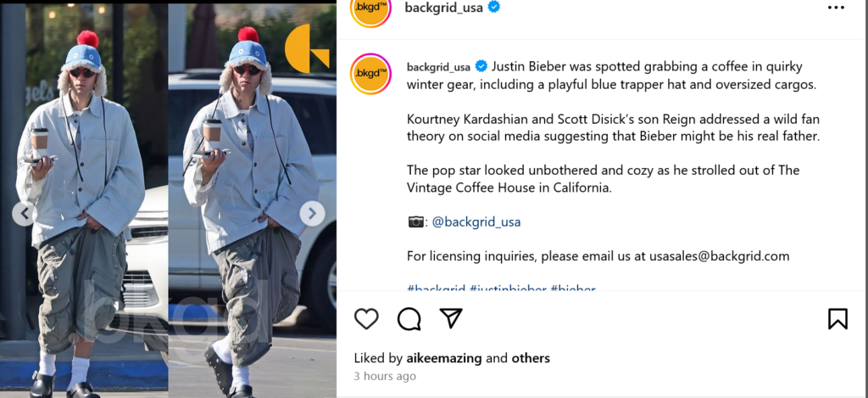The width and height of the screenshot is (868, 398).
Task: View aikeemazing's profile from likes
Action: pos(444,358)
